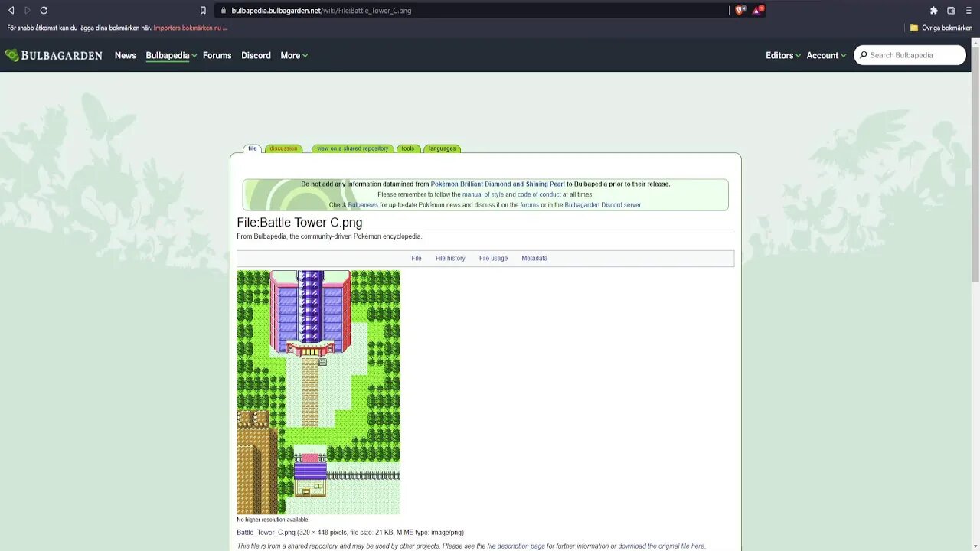Open the Brave Rewards triangle icon

[x=757, y=10]
